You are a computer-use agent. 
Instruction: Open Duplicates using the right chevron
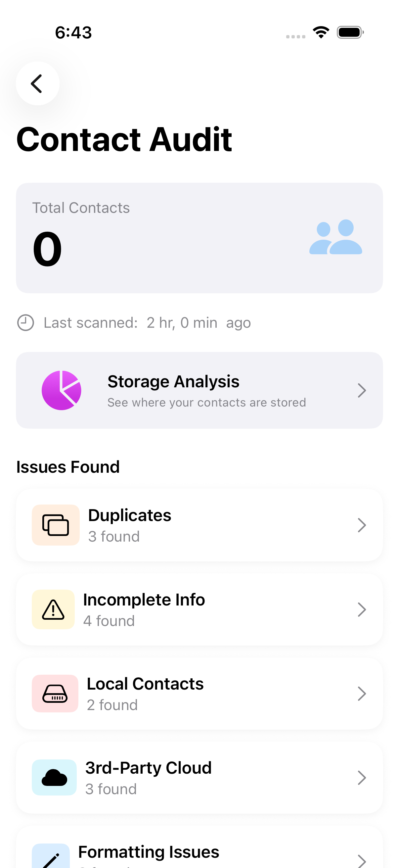362,525
